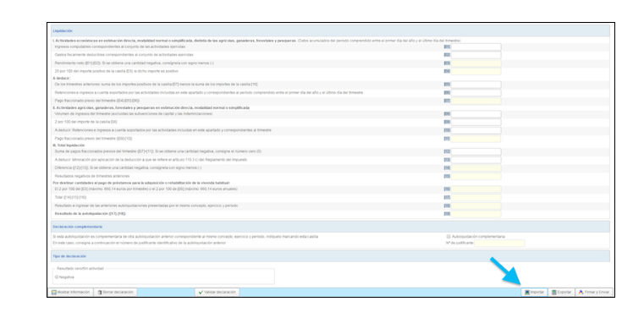Select box [11] pago fraccionado field
644x318 pixels.
pyautogui.click(x=476, y=139)
